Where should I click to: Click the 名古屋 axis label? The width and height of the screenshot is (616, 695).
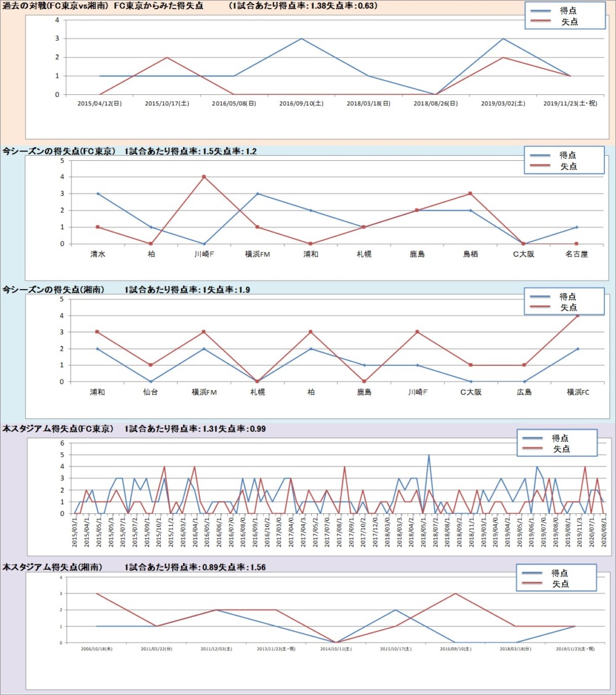tap(577, 254)
